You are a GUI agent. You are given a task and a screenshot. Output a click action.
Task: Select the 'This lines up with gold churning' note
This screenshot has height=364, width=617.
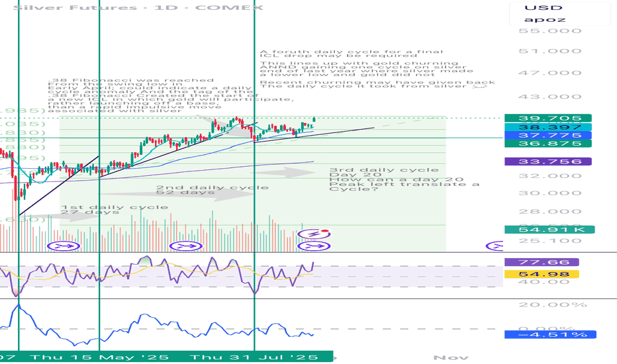pos(366,68)
